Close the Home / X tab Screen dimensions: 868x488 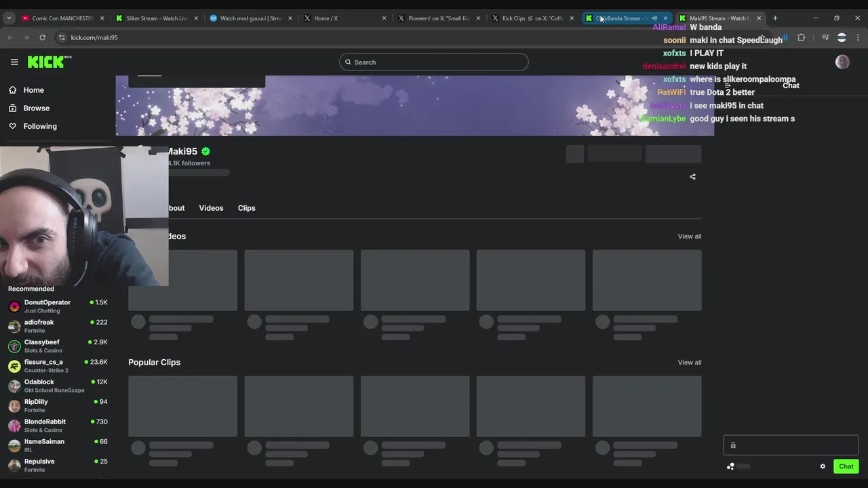[384, 18]
